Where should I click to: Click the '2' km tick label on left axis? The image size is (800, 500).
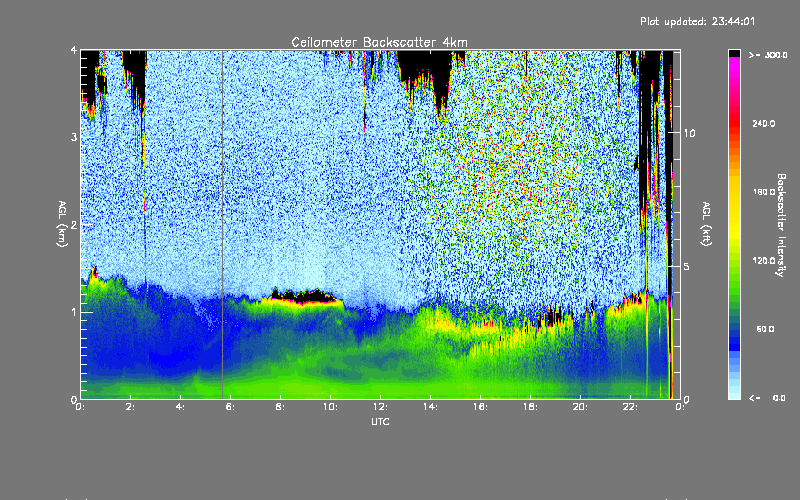(74, 225)
